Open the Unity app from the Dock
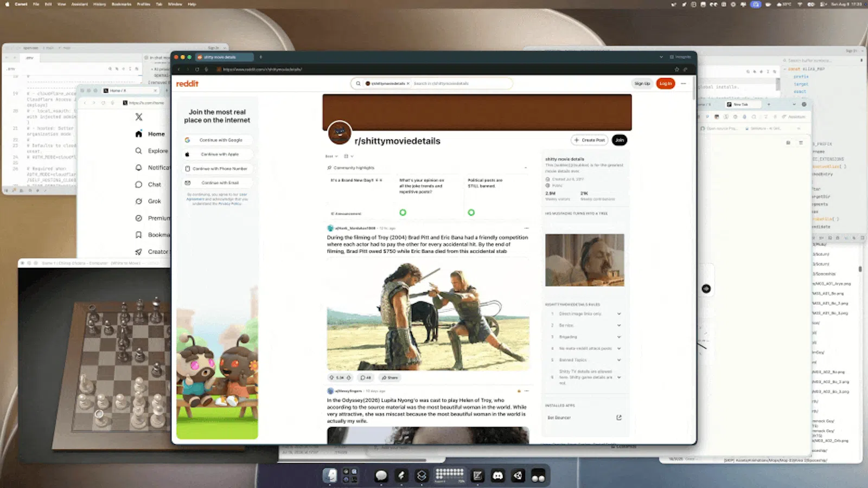 (x=518, y=476)
